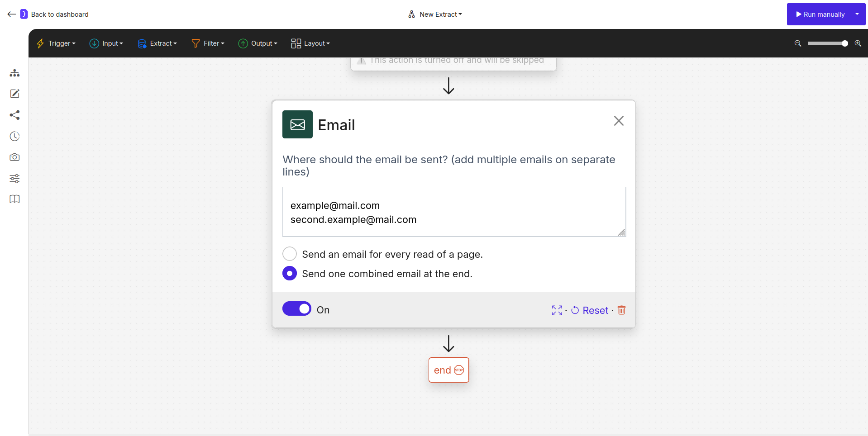868x436 pixels.
Task: Select 'Send an email for every read'
Action: pyautogui.click(x=290, y=254)
